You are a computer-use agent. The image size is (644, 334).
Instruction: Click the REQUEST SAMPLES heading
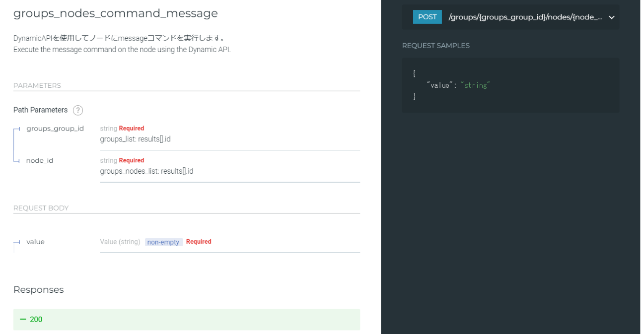pyautogui.click(x=435, y=45)
